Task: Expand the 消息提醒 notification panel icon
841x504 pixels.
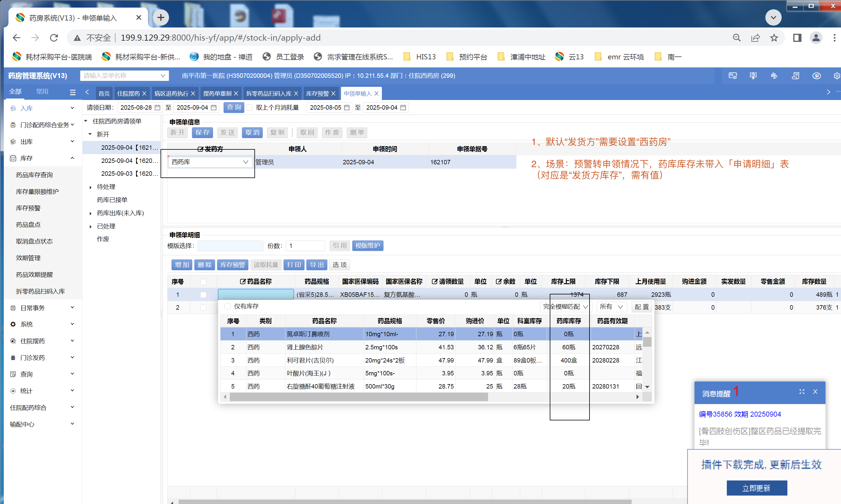Action: [x=802, y=391]
